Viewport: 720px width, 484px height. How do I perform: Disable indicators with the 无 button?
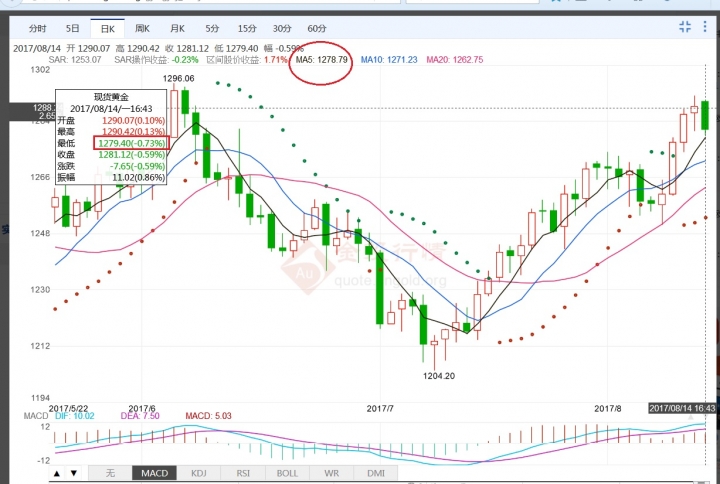[x=110, y=473]
